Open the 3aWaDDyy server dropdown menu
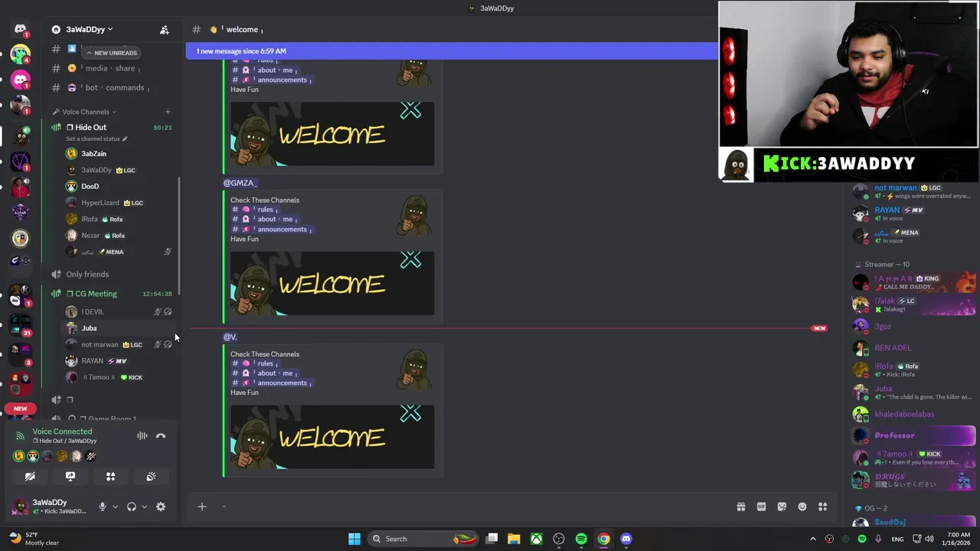The image size is (980, 551). 89,30
